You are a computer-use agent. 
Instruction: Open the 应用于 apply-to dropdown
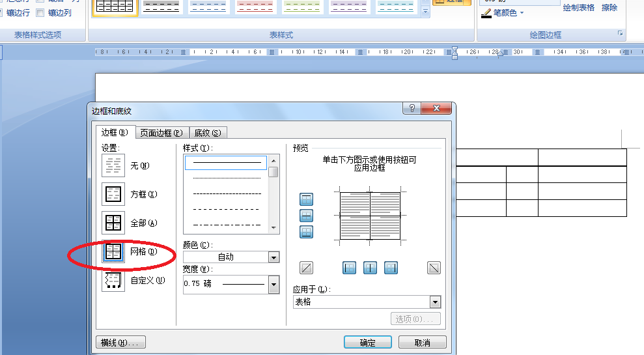point(436,302)
